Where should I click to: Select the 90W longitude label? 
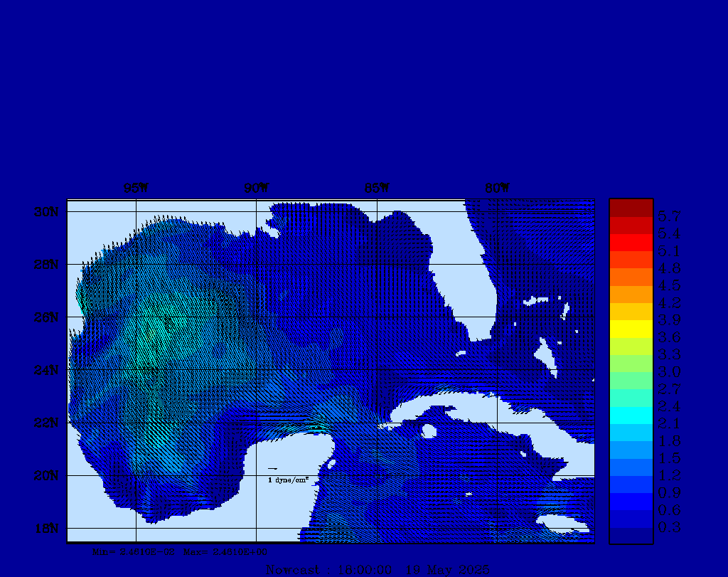256,189
